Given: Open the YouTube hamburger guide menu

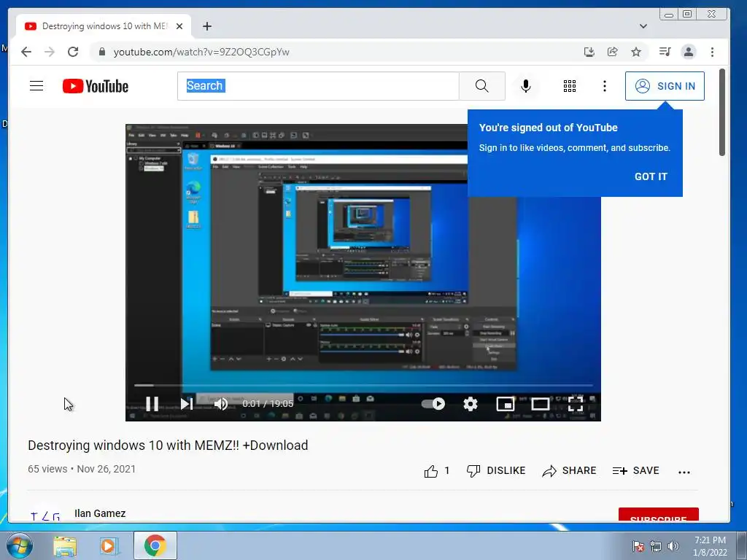Looking at the screenshot, I should pyautogui.click(x=36, y=86).
